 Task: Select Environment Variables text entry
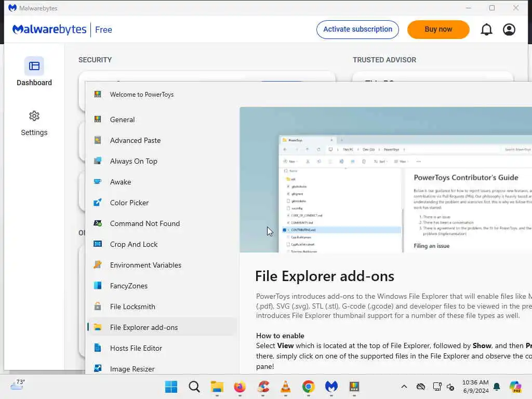[x=145, y=265]
